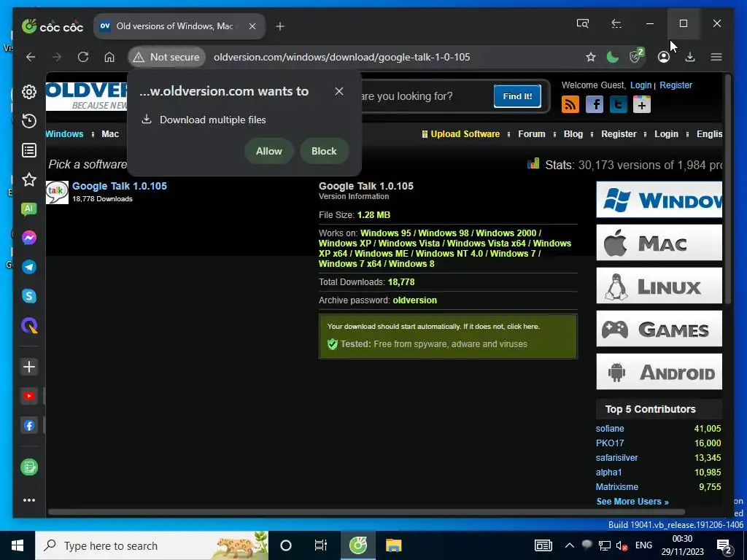The width and height of the screenshot is (747, 560).
Task: Close the Old versions tab
Action: pyautogui.click(x=252, y=26)
